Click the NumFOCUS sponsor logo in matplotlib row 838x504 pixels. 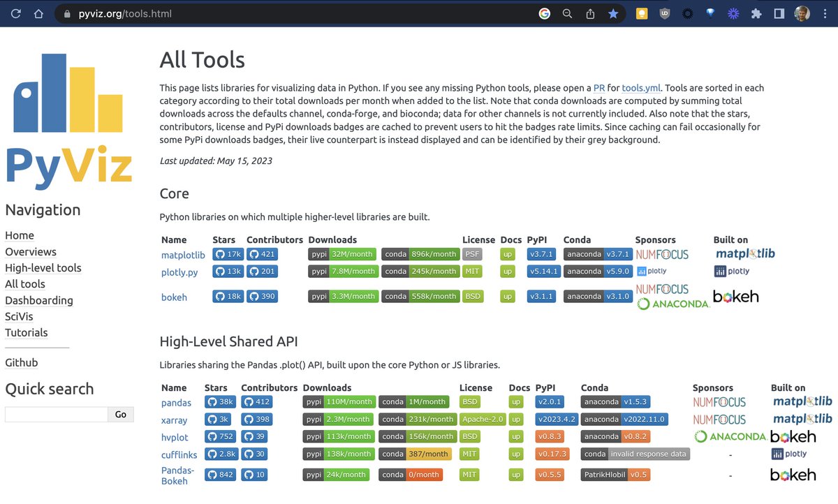coord(662,254)
